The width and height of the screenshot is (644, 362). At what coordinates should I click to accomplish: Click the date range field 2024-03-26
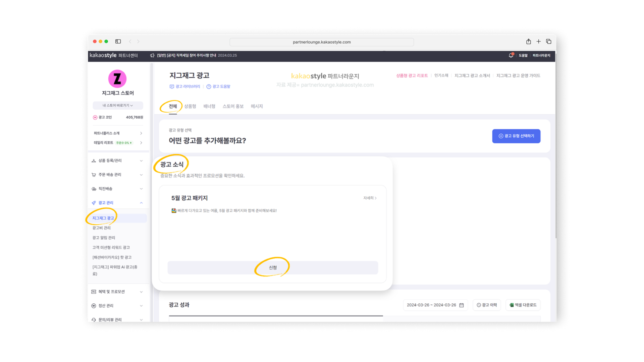pyautogui.click(x=435, y=305)
